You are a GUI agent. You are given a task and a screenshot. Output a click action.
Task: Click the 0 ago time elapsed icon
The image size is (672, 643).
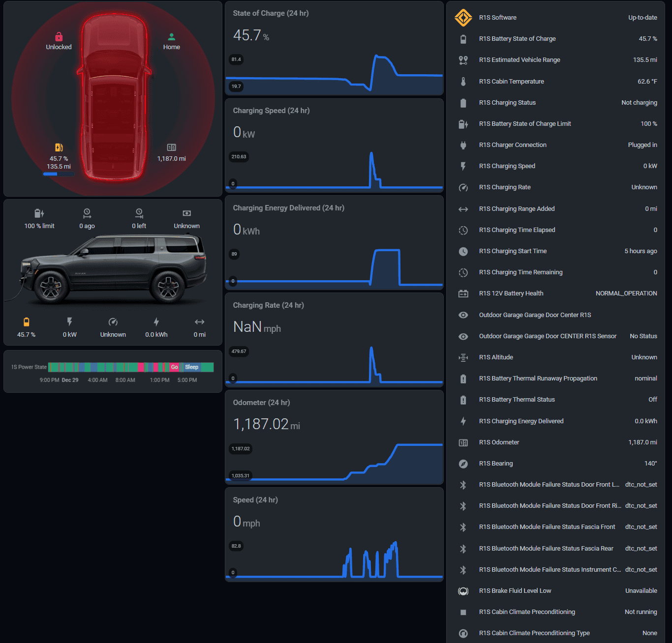[x=87, y=213]
